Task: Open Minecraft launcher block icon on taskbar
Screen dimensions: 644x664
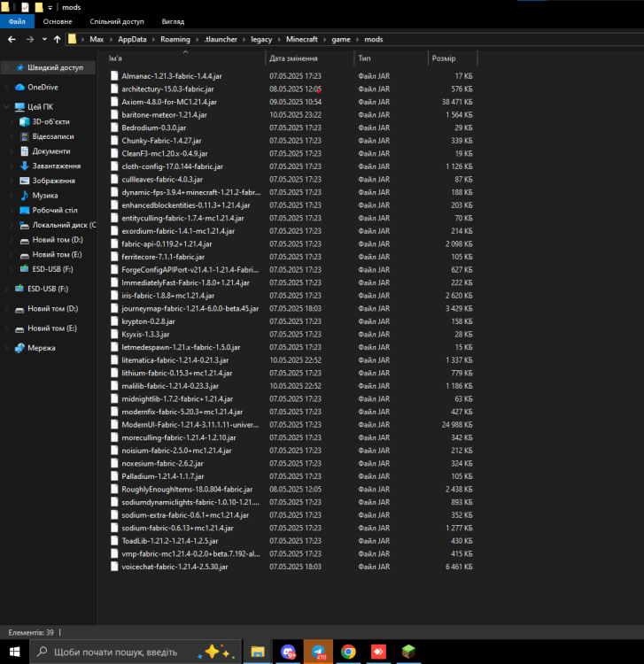Action: (x=408, y=652)
